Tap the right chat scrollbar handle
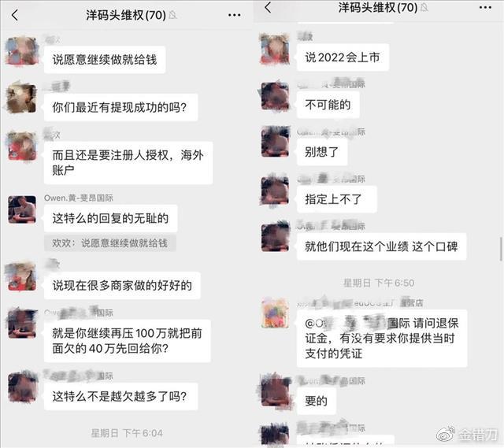The width and height of the screenshot is (504, 448). click(x=501, y=249)
